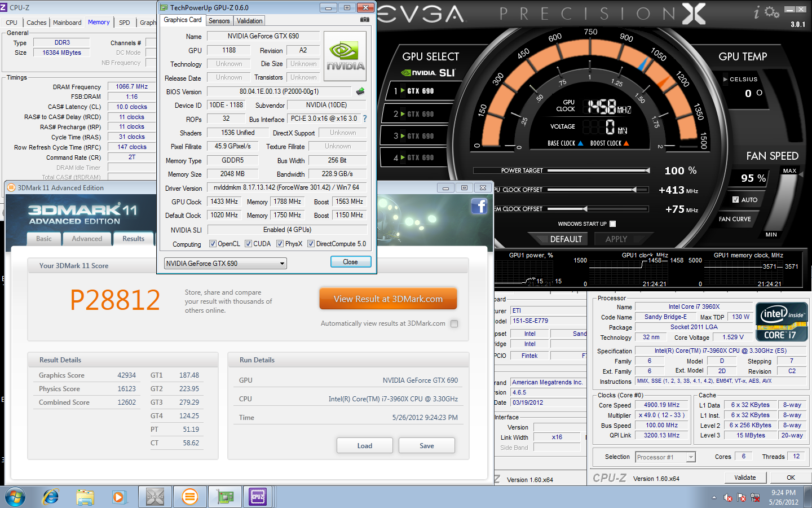812x508 pixels.
Task: Toggle the PhysX checkbox
Action: tap(280, 244)
